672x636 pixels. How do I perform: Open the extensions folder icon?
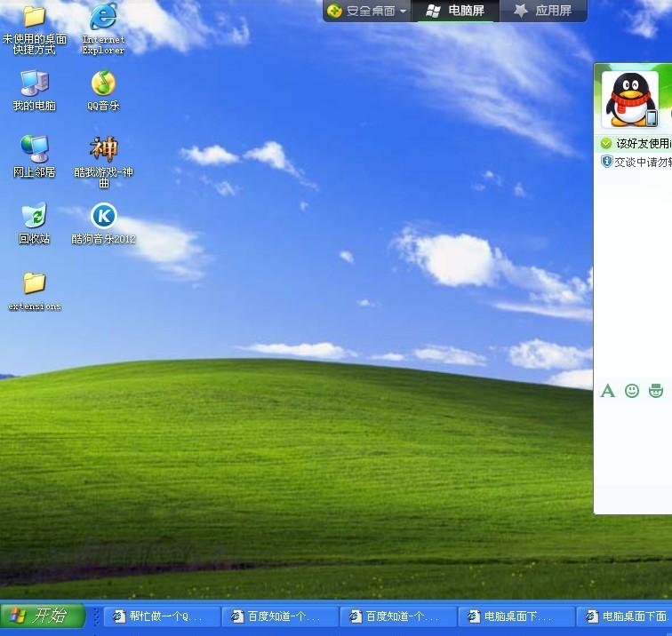click(x=35, y=282)
